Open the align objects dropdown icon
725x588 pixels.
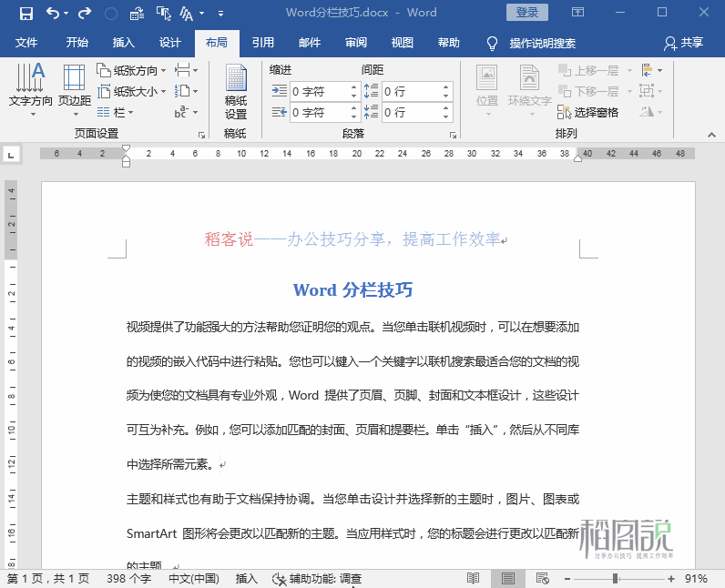651,71
